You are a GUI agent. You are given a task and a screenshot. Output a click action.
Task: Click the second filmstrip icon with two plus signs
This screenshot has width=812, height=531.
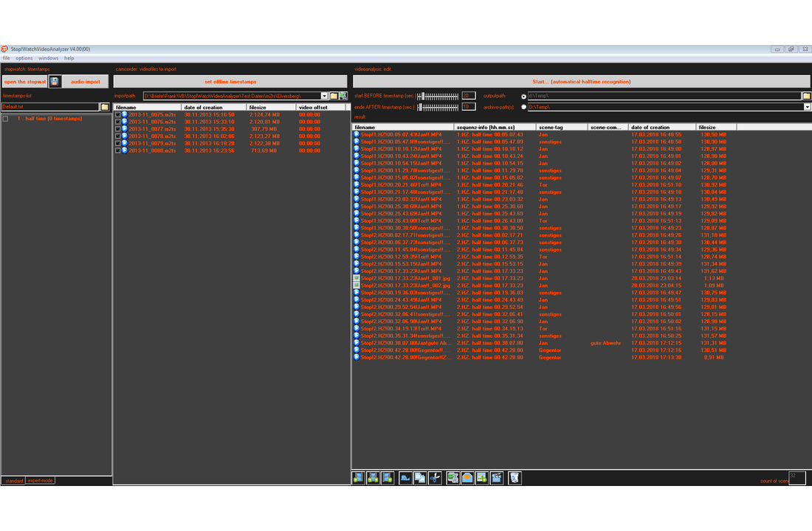[373, 478]
